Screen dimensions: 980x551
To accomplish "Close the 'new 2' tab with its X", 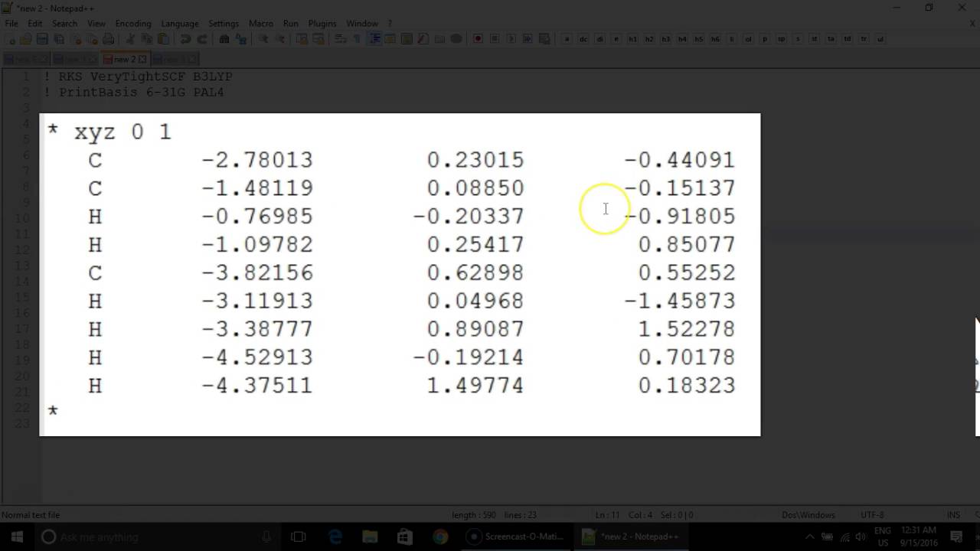I will pos(143,59).
